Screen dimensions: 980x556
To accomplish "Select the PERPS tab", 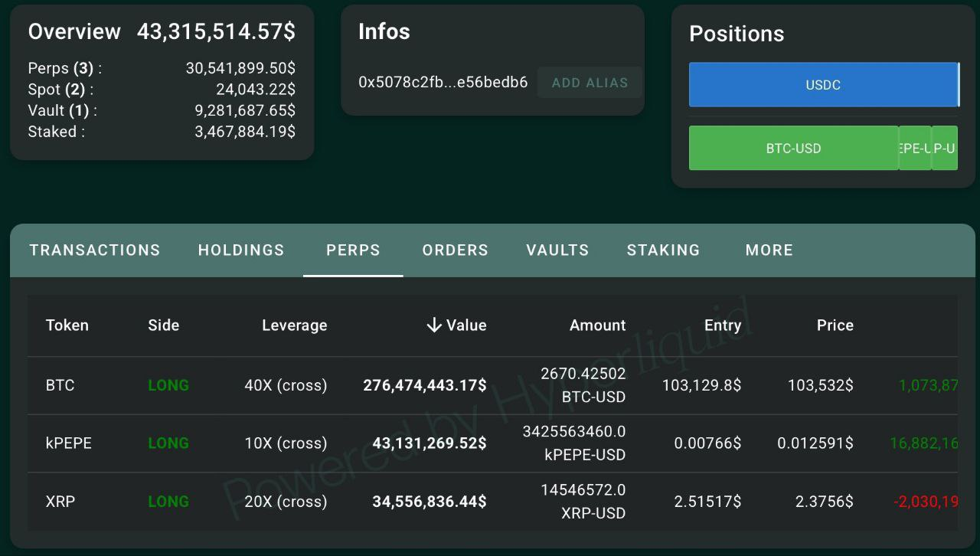I will (353, 250).
